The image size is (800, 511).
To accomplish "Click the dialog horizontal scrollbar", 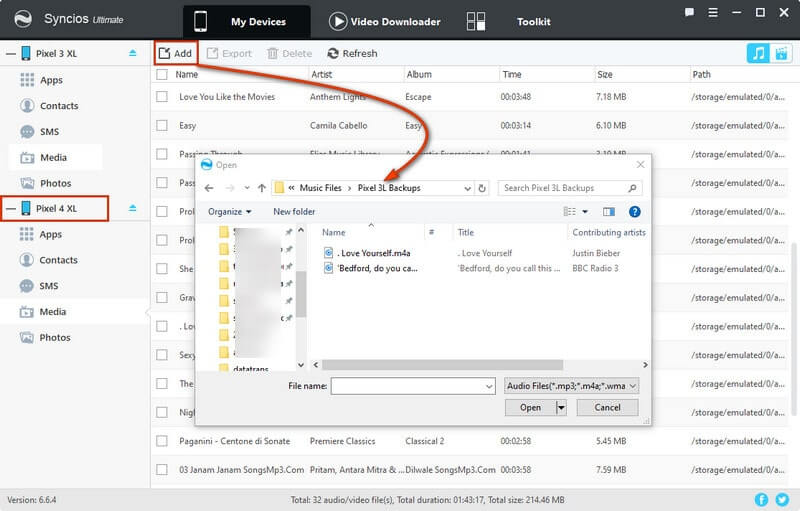I will tap(442, 365).
